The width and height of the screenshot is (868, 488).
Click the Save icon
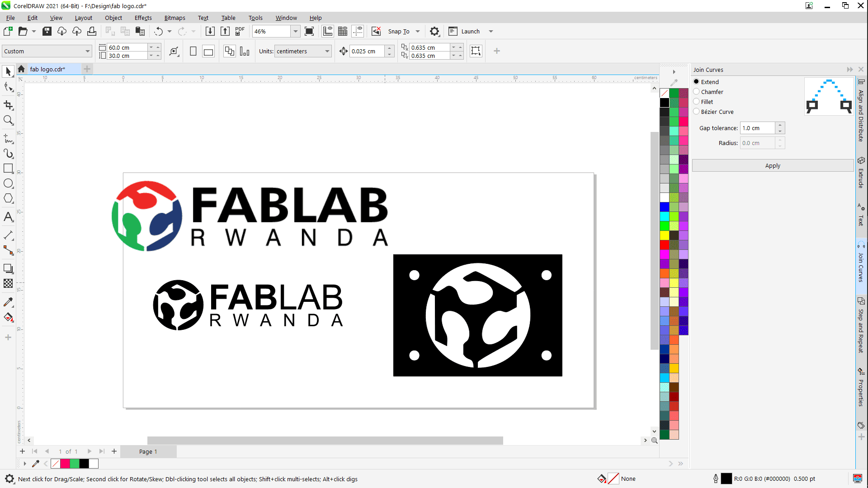tap(47, 31)
